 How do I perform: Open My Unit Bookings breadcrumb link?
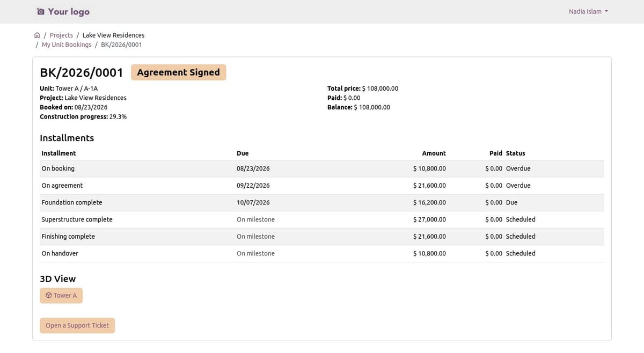(x=67, y=45)
